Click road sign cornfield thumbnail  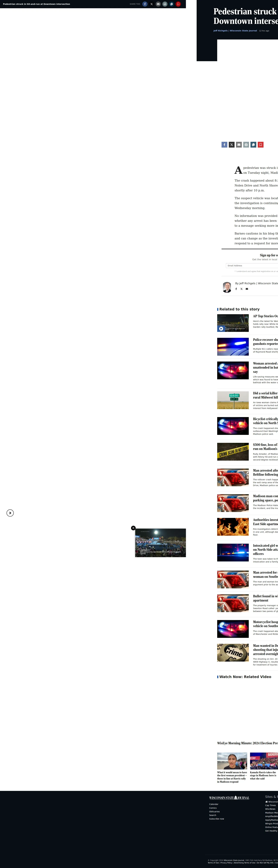coord(233,400)
